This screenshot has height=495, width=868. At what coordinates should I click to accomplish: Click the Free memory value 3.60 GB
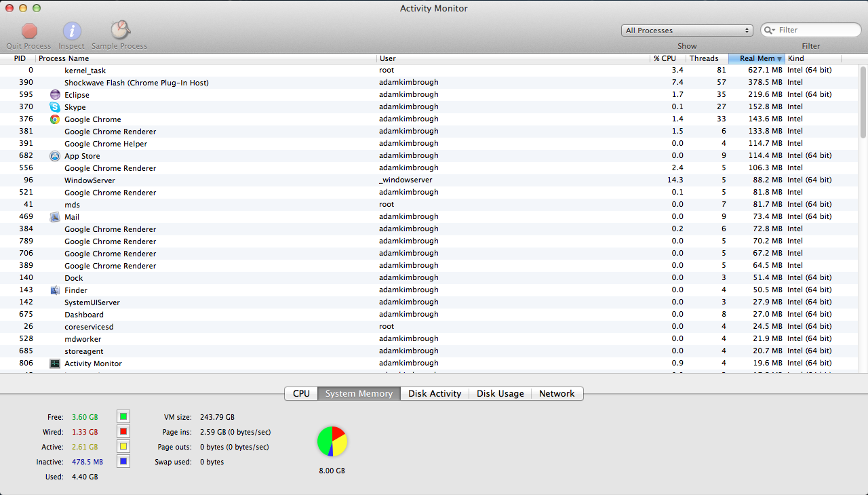(85, 417)
